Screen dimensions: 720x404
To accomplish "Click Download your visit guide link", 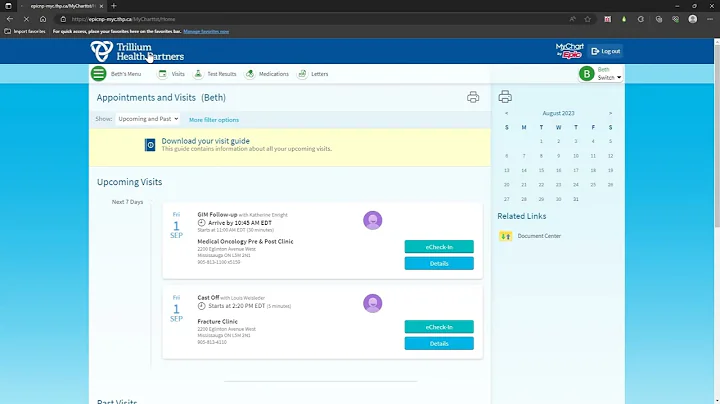I will 205,141.
